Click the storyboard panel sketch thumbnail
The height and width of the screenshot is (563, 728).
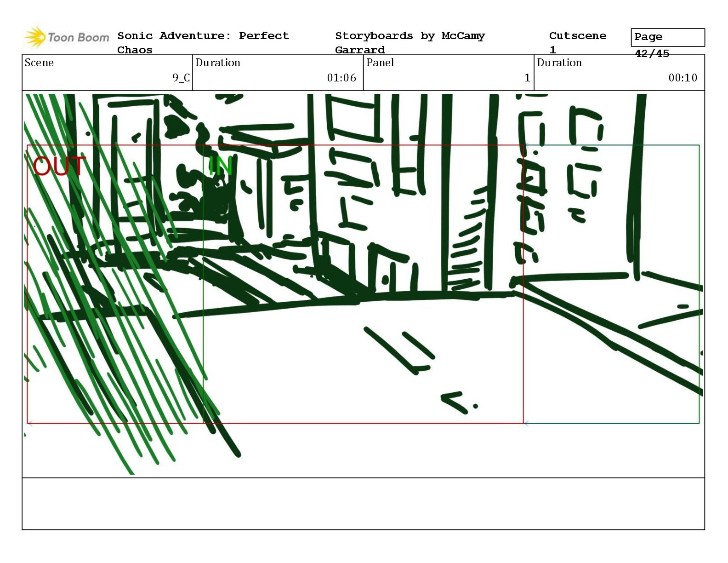(x=363, y=284)
